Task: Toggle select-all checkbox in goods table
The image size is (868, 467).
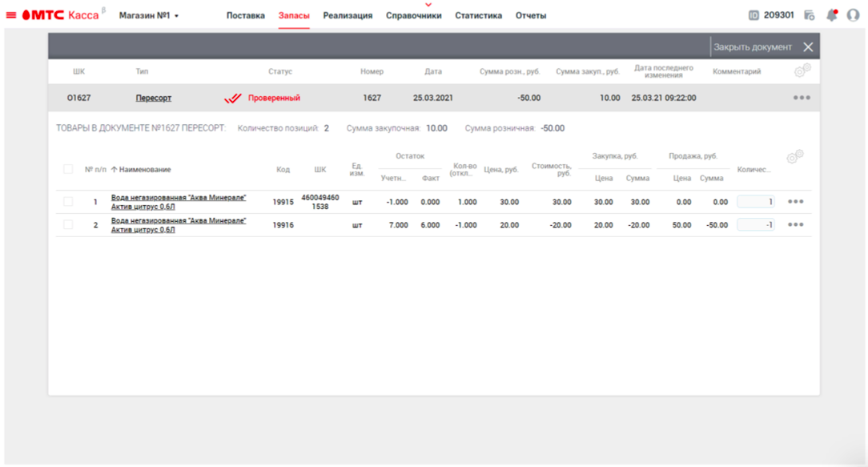Action: pyautogui.click(x=68, y=169)
